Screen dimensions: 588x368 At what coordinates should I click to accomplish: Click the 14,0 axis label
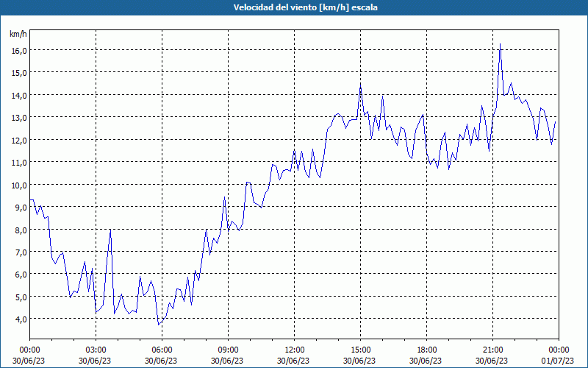point(18,96)
